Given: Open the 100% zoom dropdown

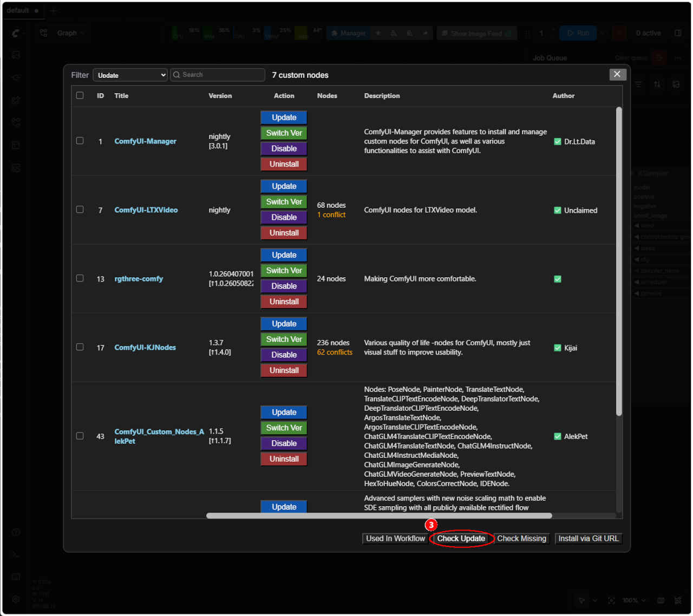Looking at the screenshot, I should coord(634,600).
